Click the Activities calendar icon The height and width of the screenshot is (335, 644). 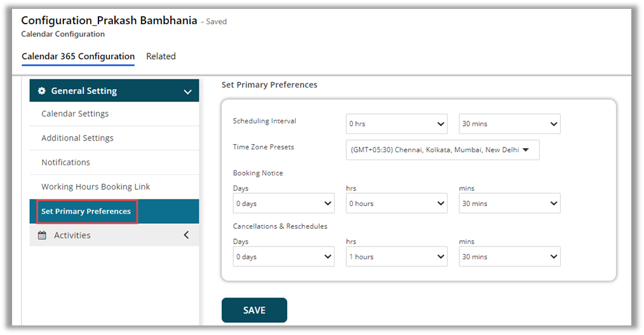click(42, 235)
